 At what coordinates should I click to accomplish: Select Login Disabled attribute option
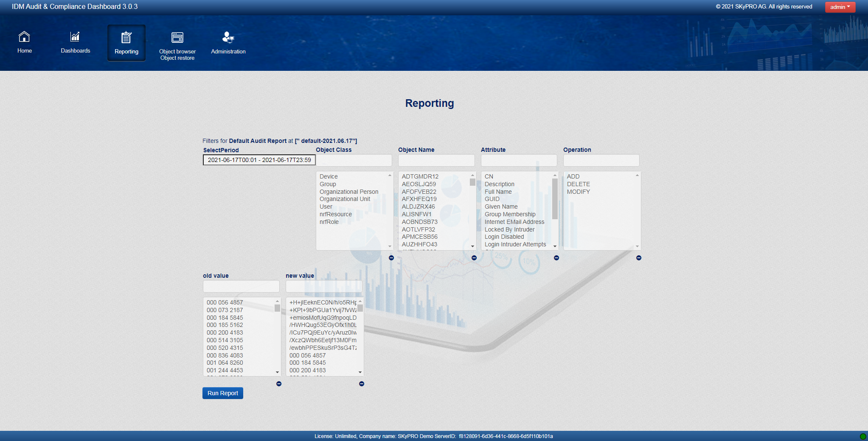(504, 237)
